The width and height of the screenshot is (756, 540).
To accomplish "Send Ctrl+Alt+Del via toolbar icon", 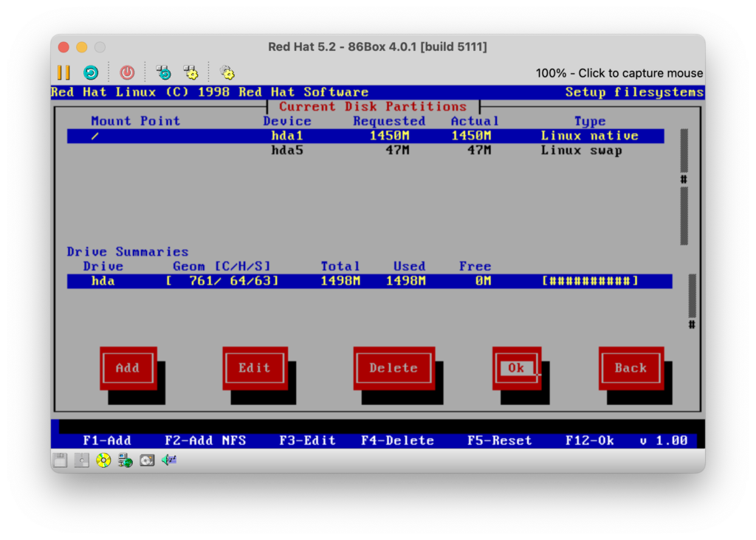I will (x=164, y=73).
